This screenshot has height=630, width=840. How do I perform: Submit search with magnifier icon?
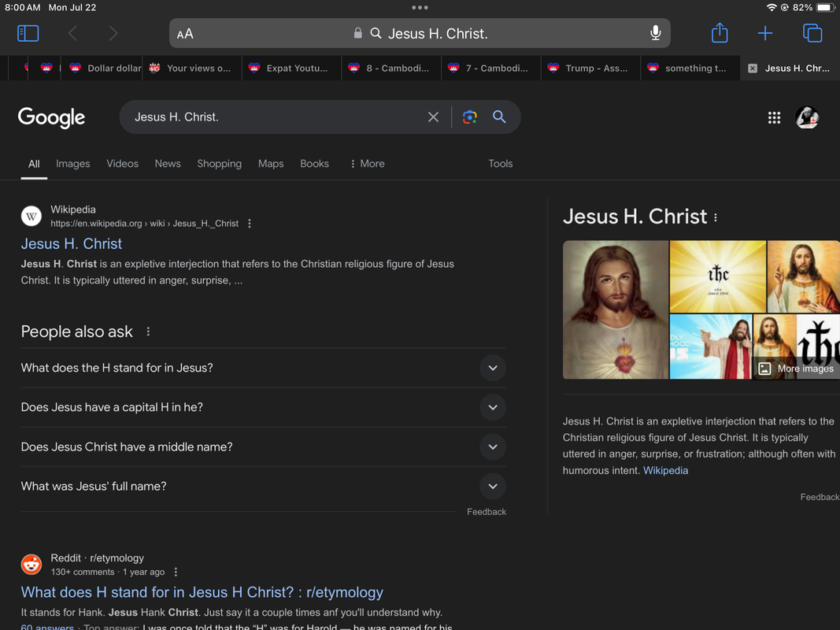click(499, 117)
